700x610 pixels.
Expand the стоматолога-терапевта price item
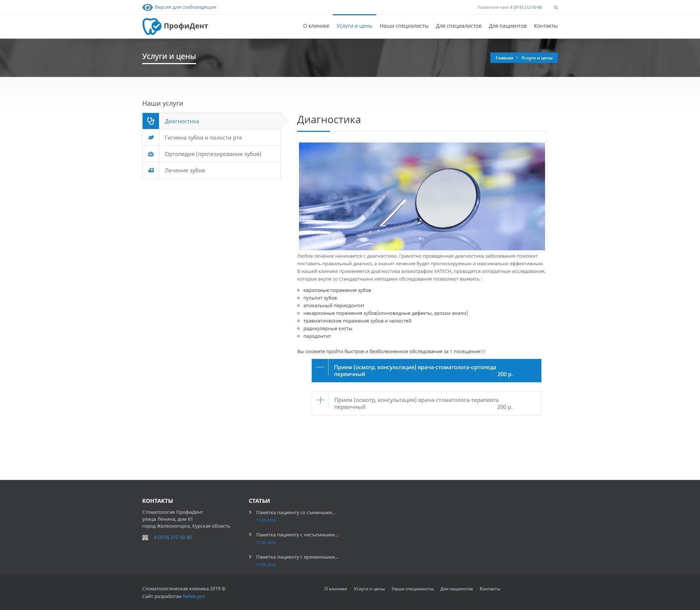point(320,400)
